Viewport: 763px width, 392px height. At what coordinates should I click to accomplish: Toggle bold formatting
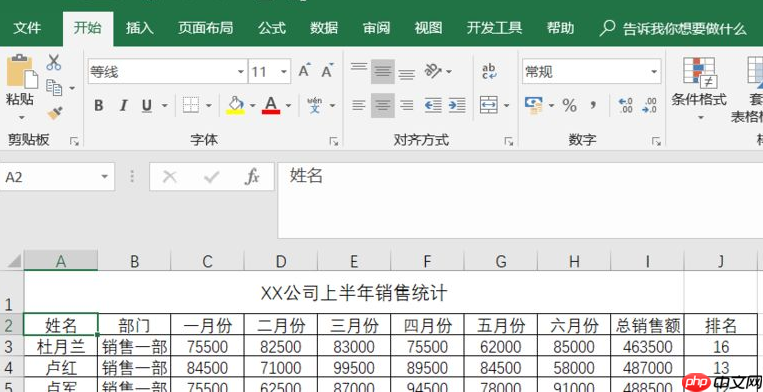[99, 105]
